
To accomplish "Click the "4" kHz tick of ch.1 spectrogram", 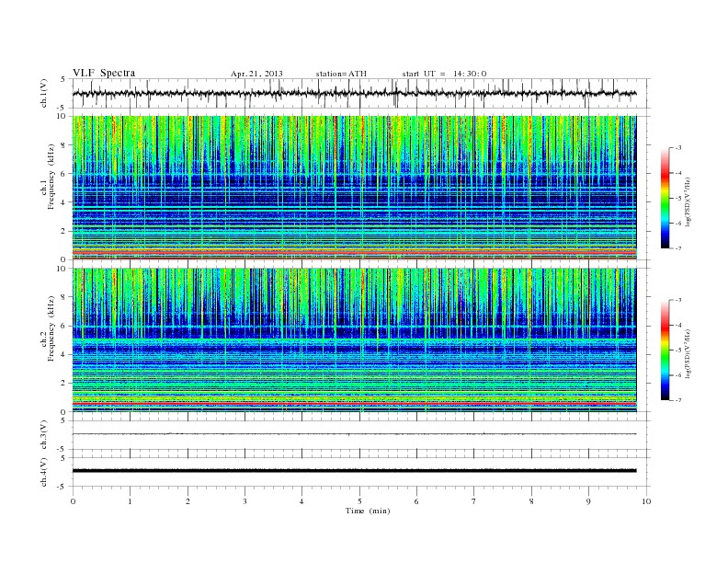I will click(64, 202).
